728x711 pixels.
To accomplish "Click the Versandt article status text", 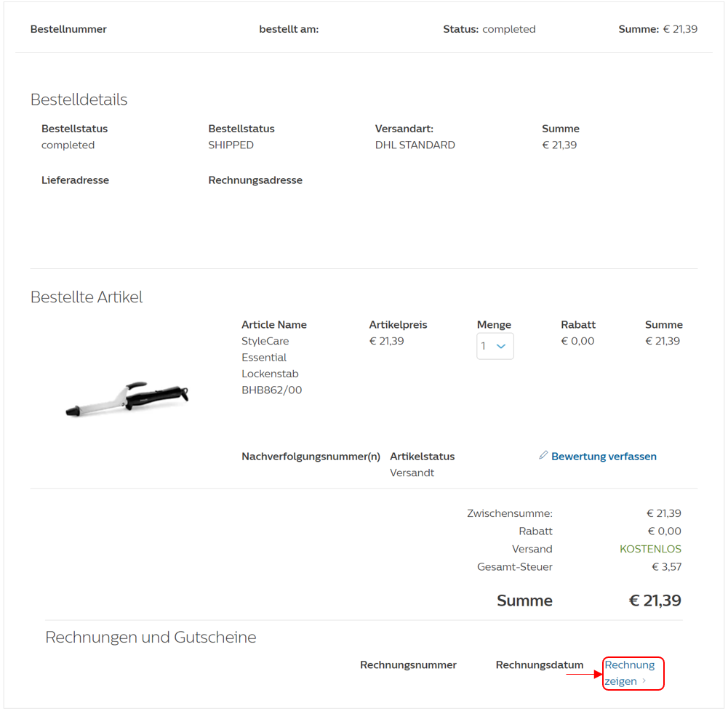I will [412, 473].
